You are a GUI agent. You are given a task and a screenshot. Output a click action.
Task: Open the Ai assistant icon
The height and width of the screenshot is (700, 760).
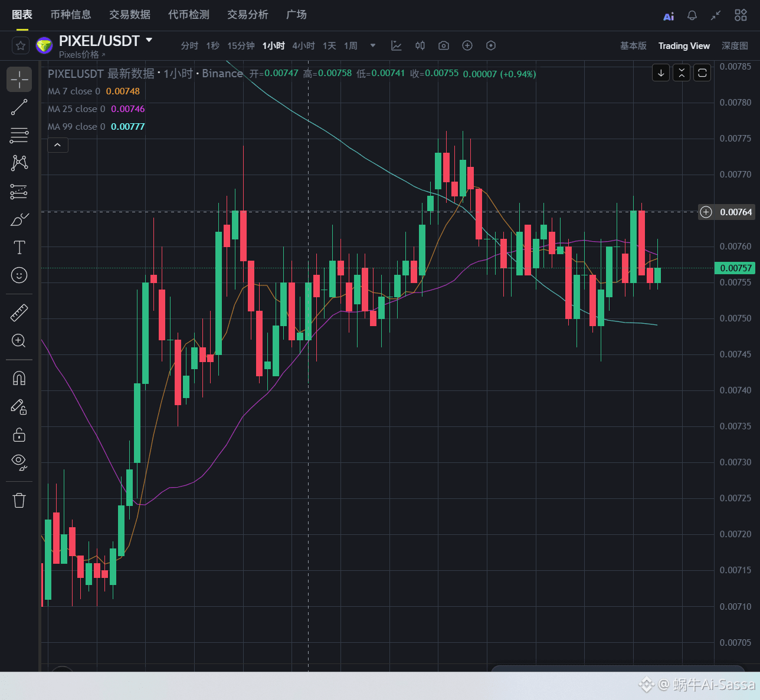[x=669, y=16]
